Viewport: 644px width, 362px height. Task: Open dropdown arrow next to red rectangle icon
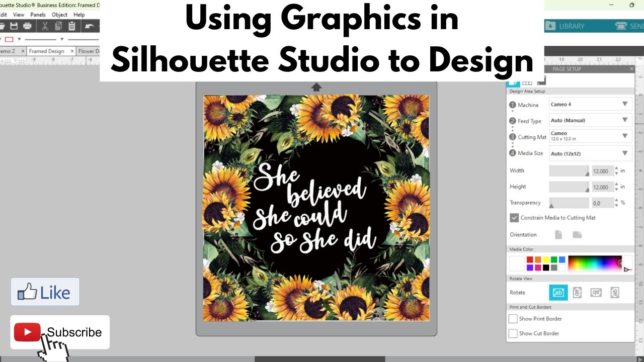click(20, 39)
